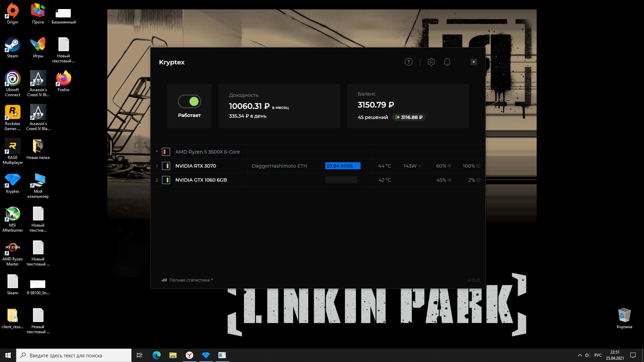
Task: Open Kryptex settings gear icon
Action: tap(431, 62)
